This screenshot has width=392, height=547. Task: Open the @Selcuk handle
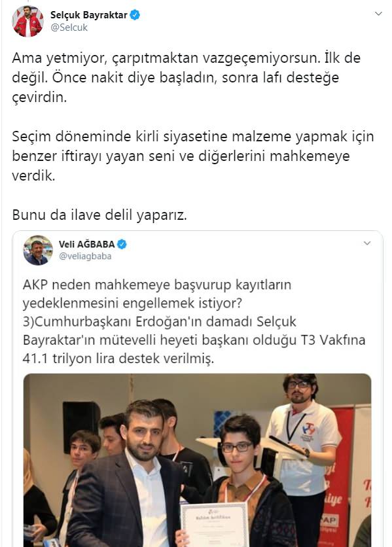(x=69, y=28)
